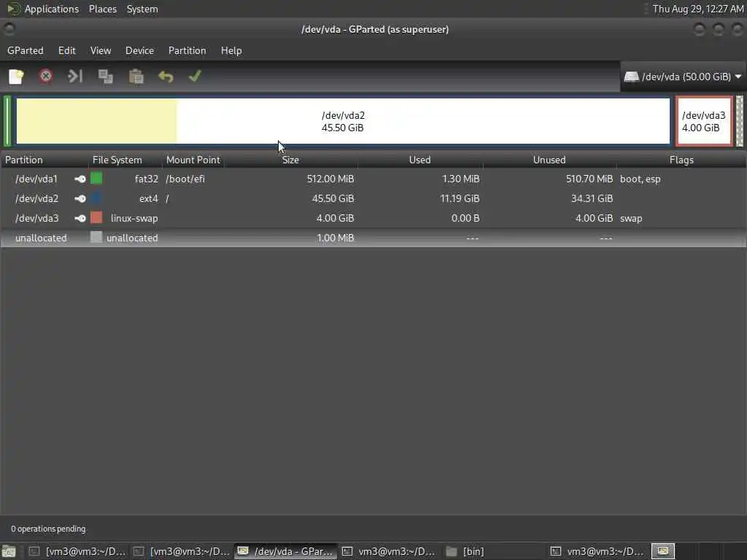This screenshot has width=747, height=560.
Task: Sort by Unused column header
Action: pos(549,160)
